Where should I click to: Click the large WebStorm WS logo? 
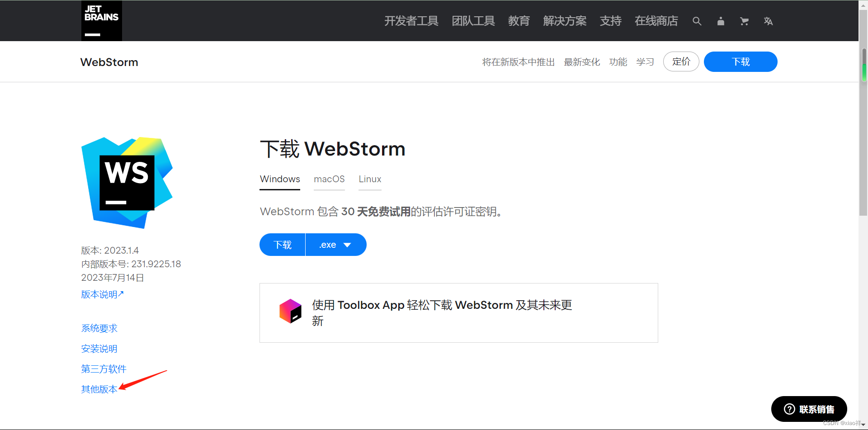coord(127,183)
